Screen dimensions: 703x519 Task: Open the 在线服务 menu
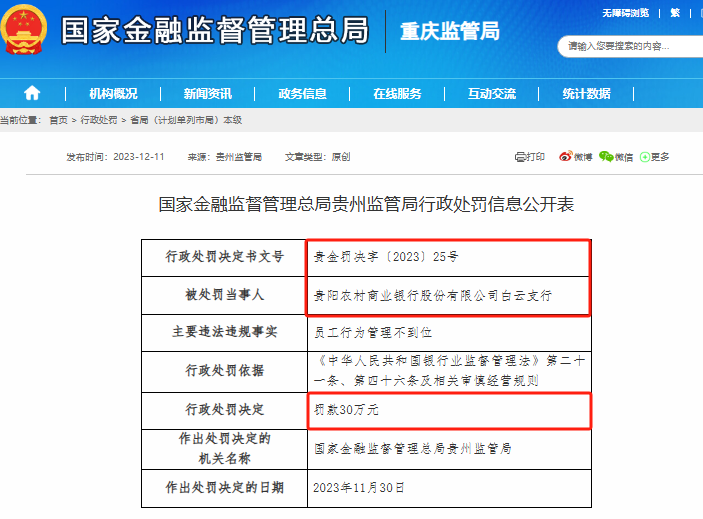[397, 94]
